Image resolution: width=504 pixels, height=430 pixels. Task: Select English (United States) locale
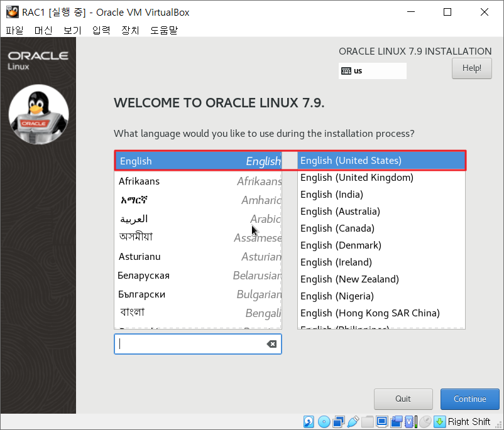381,160
